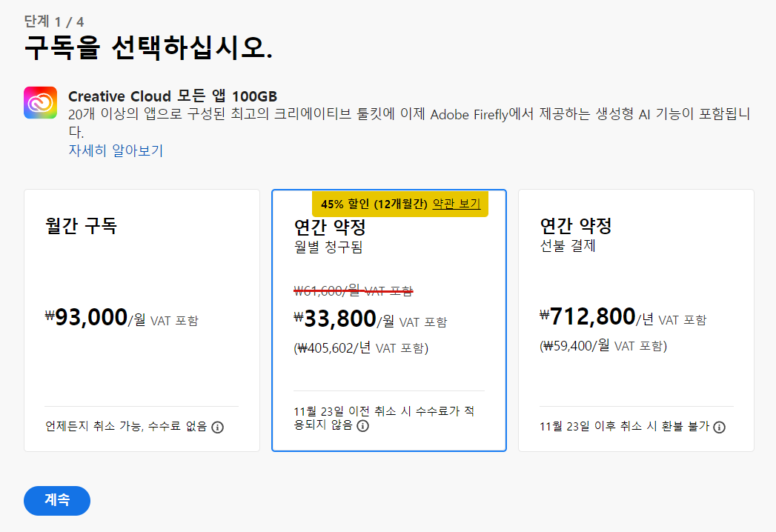The image size is (776, 532).
Task: Open info icon next to 적용되지 않음
Action: [x=362, y=425]
